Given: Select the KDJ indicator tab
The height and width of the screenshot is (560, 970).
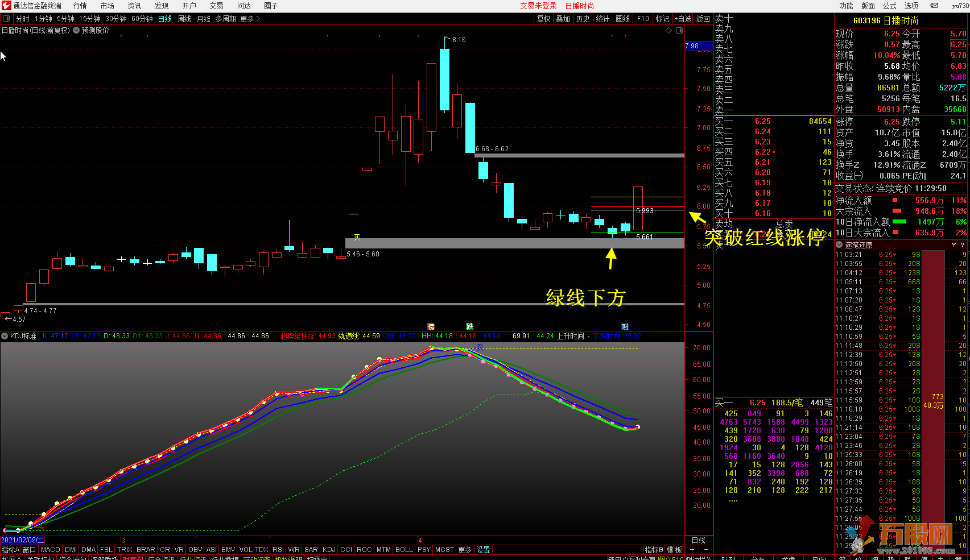Looking at the screenshot, I should coord(329,550).
